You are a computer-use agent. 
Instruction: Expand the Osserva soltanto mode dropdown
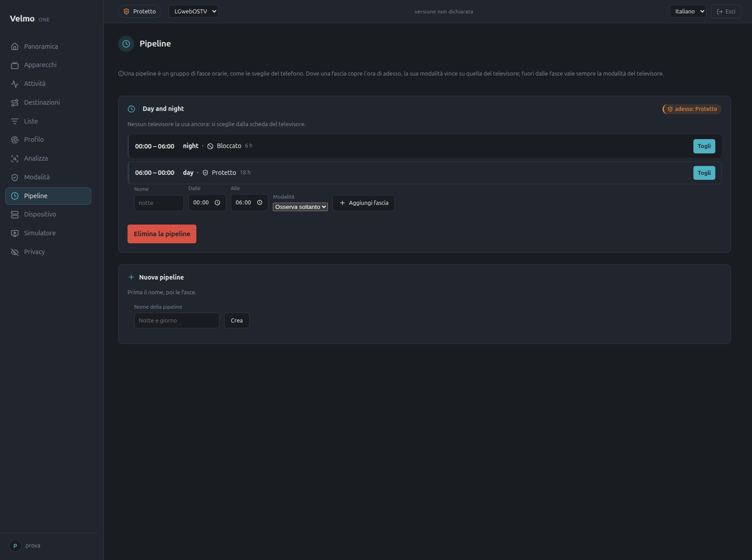point(300,207)
